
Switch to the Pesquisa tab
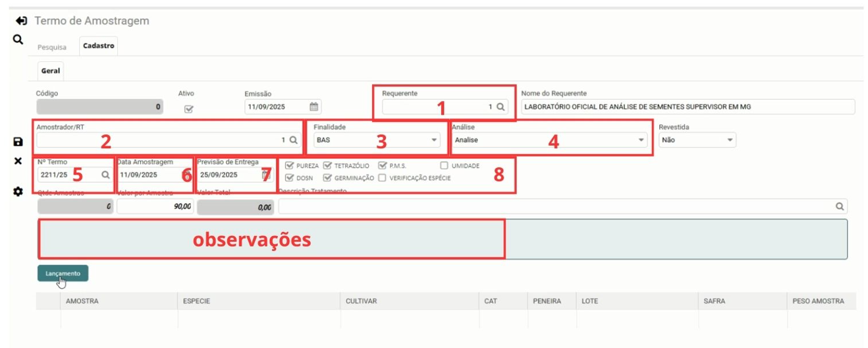[x=52, y=47]
